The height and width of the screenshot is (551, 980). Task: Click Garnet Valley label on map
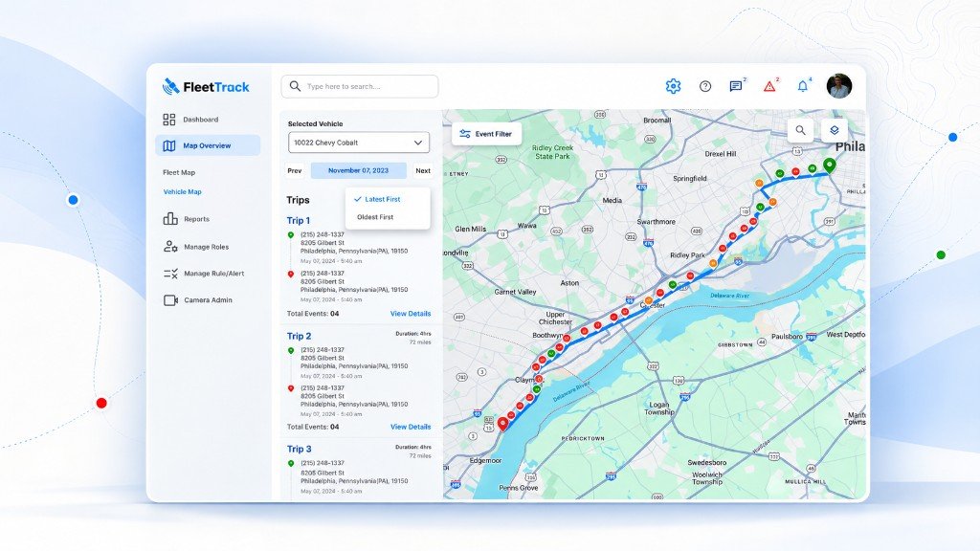515,292
